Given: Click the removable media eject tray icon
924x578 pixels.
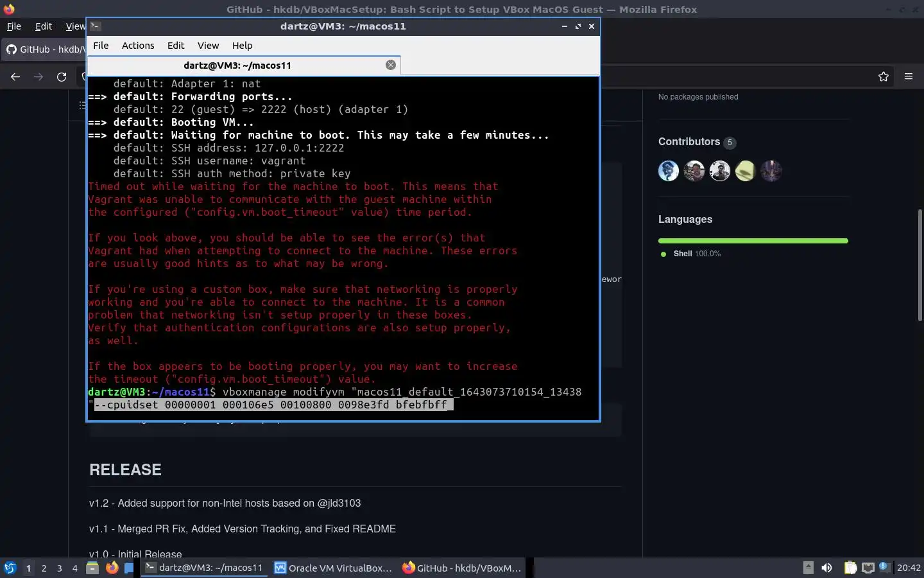Looking at the screenshot, I should [809, 568].
